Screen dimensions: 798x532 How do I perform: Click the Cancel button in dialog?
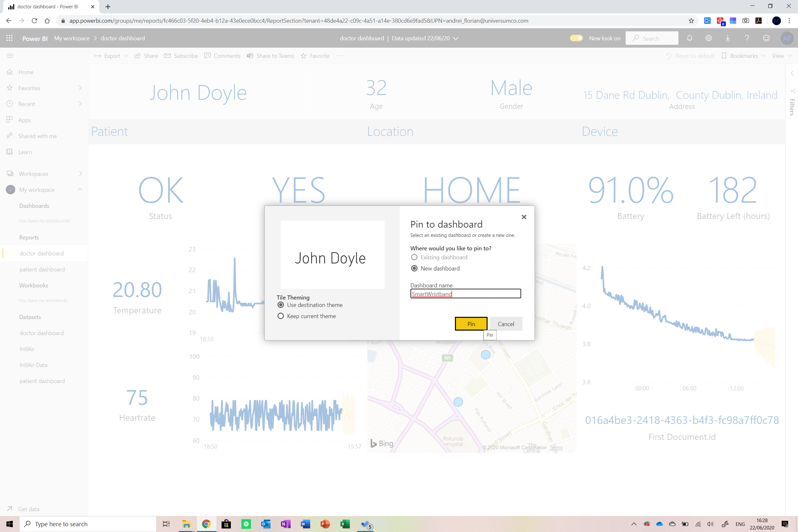point(505,324)
